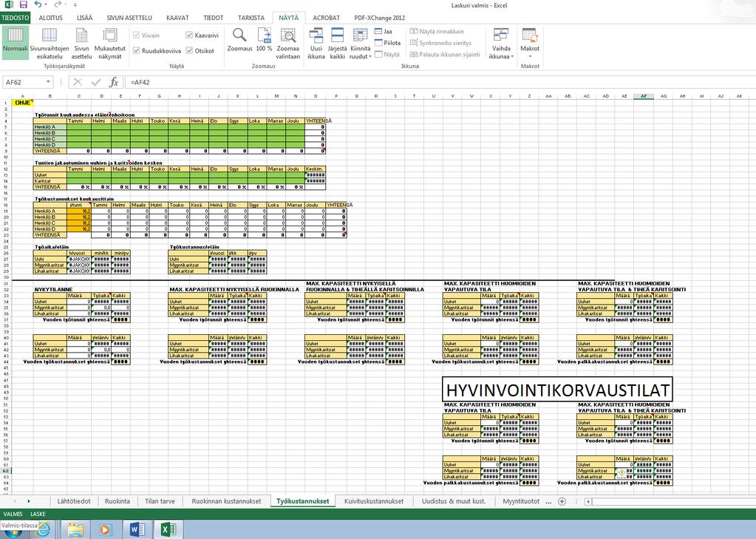The width and height of the screenshot is (756, 539).
Task: Open File Explorer from the taskbar
Action: tap(75, 530)
